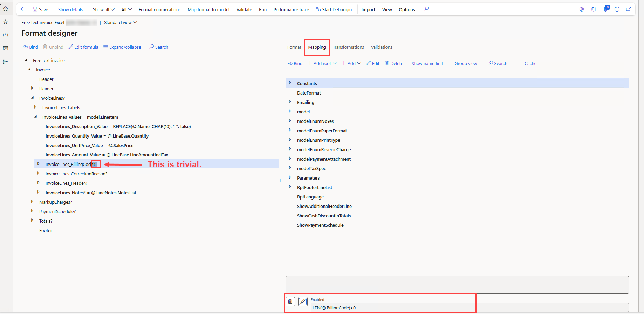Click Map format to model button
Image resolution: width=644 pixels, height=314 pixels.
point(208,9)
